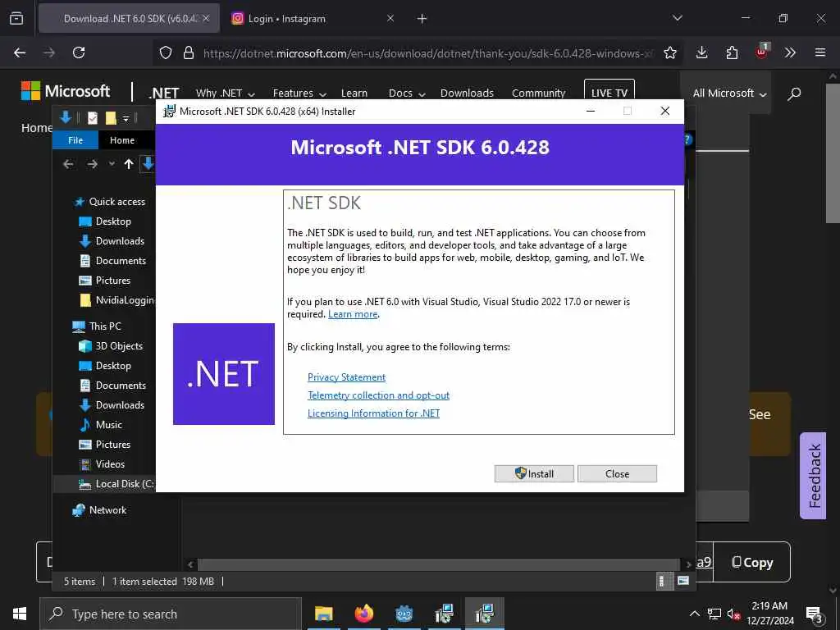The height and width of the screenshot is (630, 840).
Task: Open Licensing Information for .NET link
Action: click(x=373, y=413)
